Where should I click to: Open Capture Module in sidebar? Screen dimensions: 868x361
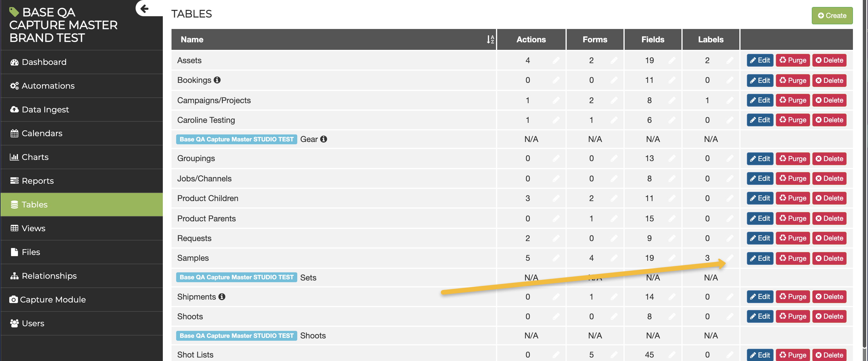pos(52,299)
